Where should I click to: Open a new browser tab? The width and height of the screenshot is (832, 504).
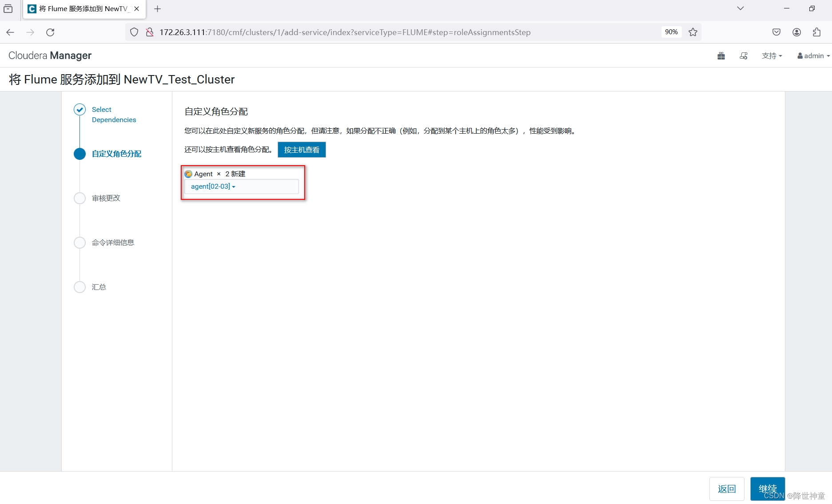pos(157,8)
